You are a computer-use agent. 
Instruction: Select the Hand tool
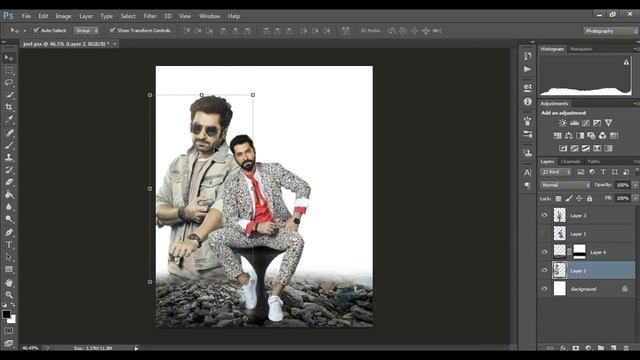[9, 282]
